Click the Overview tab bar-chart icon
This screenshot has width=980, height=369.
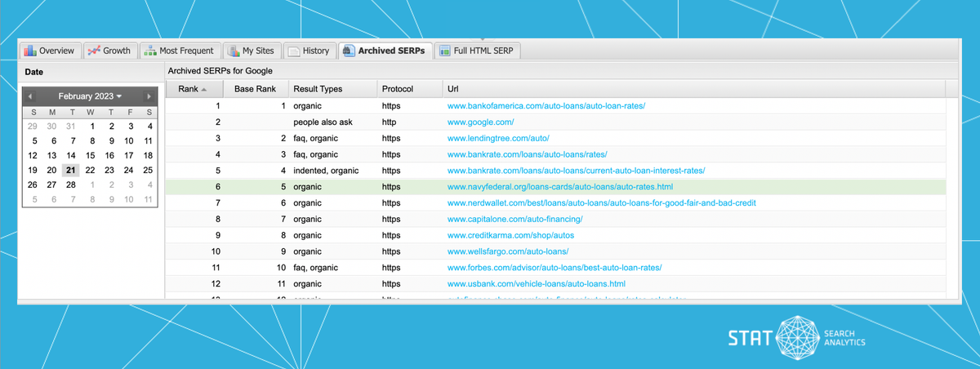30,51
